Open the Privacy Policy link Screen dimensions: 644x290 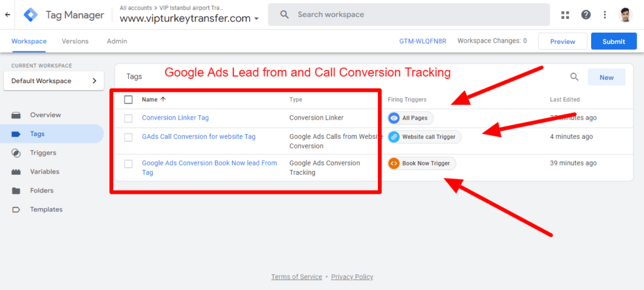point(352,277)
